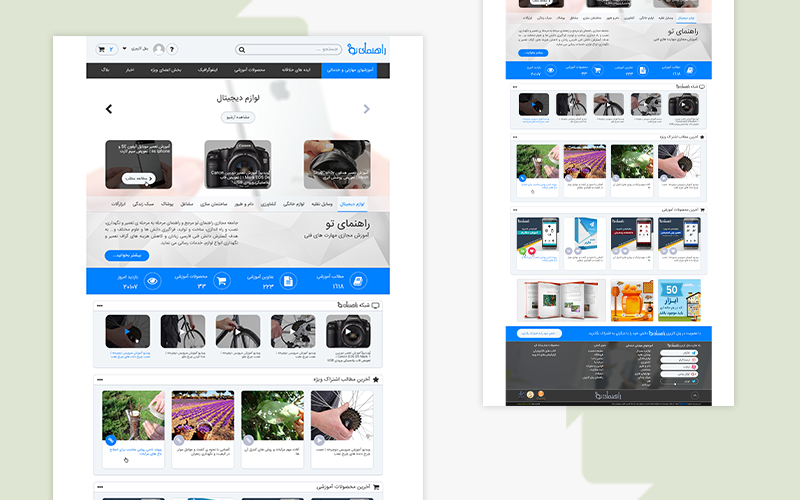Click the footer راهنمای تو logo in small preview
800x500 pixels.
pos(608,396)
